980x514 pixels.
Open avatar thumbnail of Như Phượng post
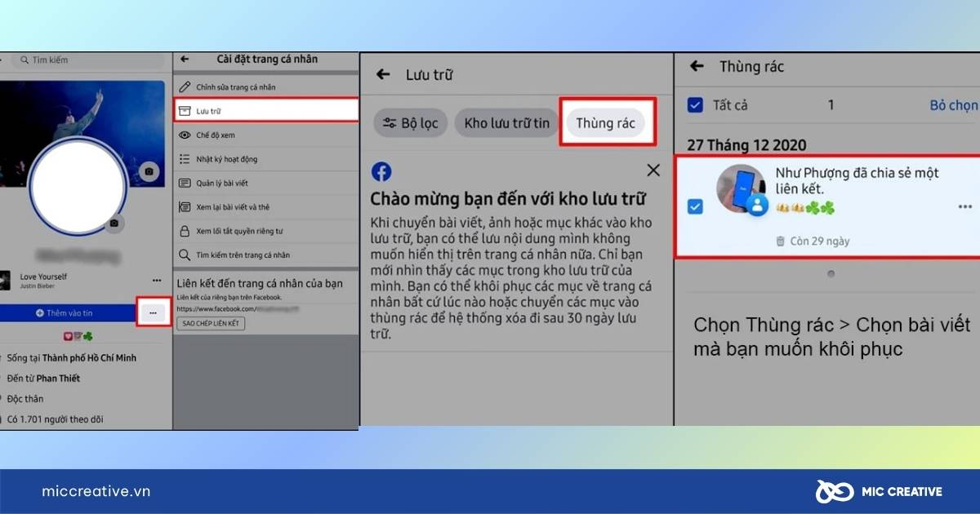point(742,188)
